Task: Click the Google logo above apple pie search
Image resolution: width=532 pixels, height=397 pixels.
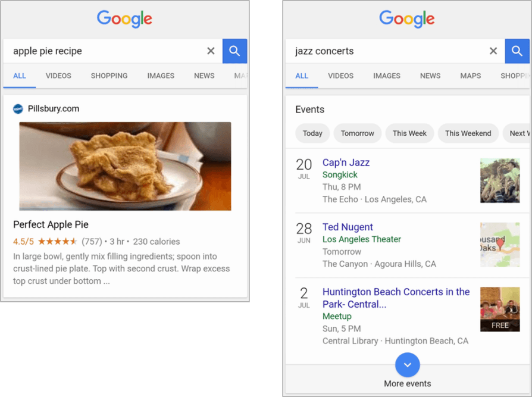Action: pos(124,19)
